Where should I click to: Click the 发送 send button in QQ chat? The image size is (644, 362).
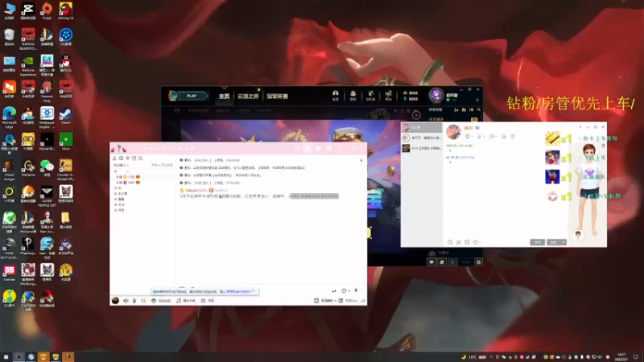[x=554, y=242]
